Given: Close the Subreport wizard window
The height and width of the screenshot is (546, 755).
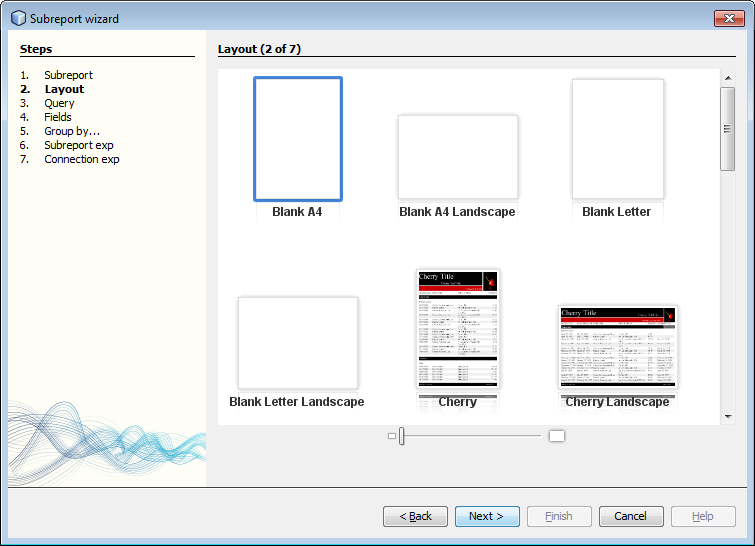Looking at the screenshot, I should pos(727,18).
